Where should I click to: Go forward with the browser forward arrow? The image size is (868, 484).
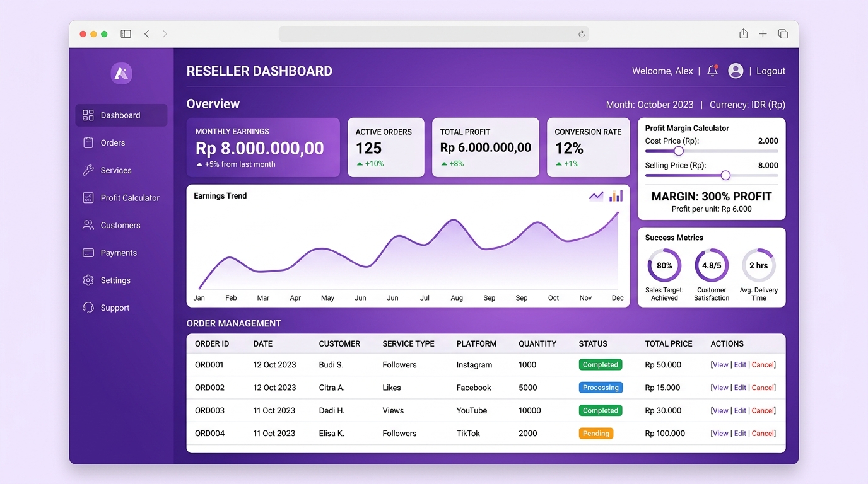pos(165,34)
